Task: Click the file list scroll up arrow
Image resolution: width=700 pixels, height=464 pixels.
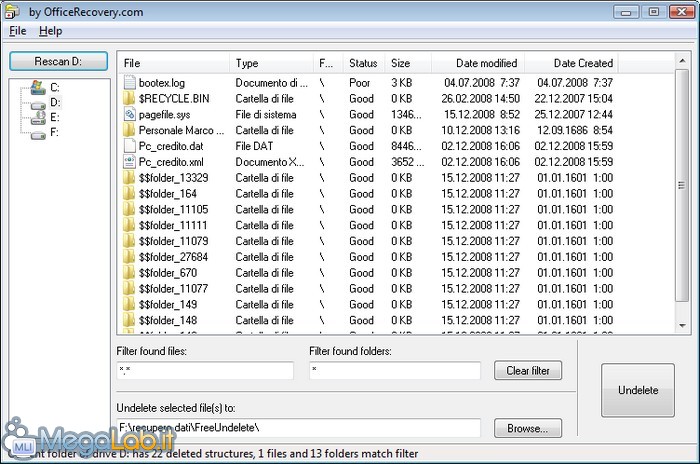Action: tap(682, 60)
